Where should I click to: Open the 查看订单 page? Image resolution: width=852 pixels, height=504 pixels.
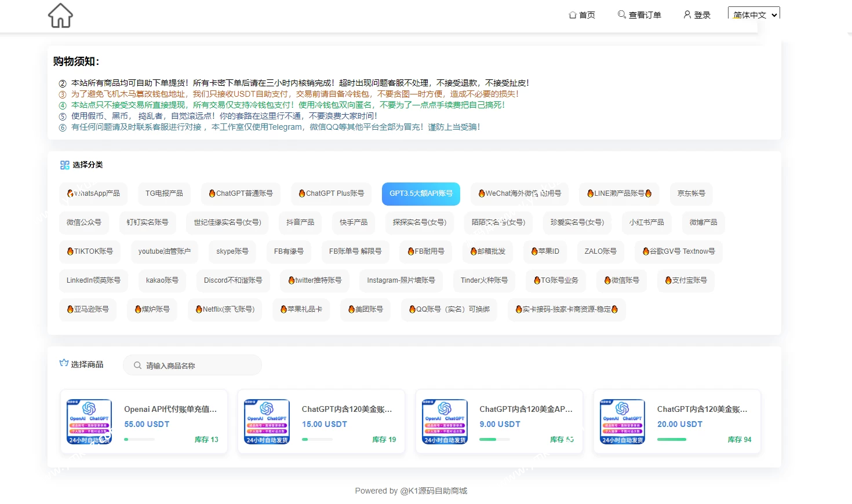643,14
